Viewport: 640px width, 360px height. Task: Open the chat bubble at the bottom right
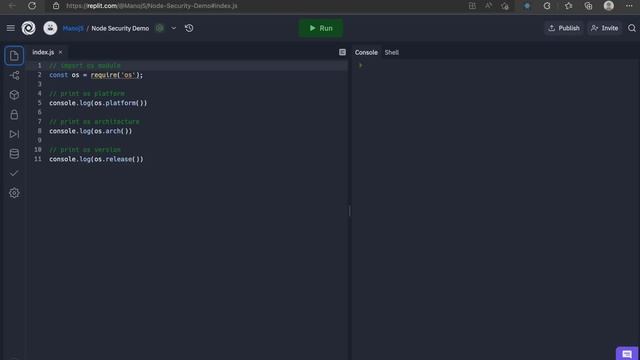tap(627, 354)
